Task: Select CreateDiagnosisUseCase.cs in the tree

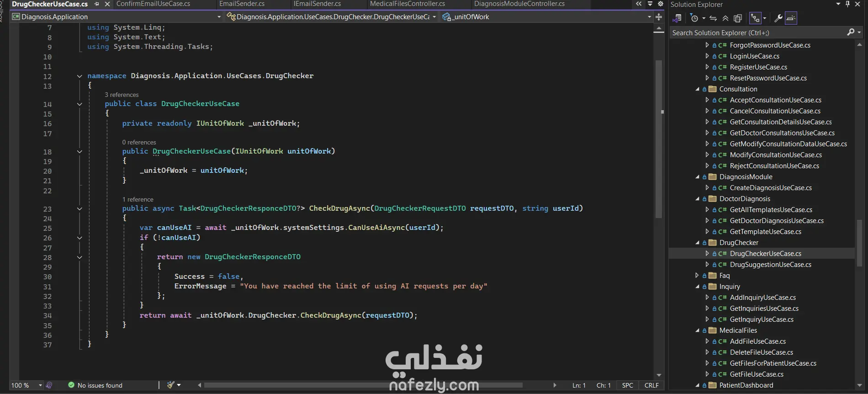Action: pos(771,188)
